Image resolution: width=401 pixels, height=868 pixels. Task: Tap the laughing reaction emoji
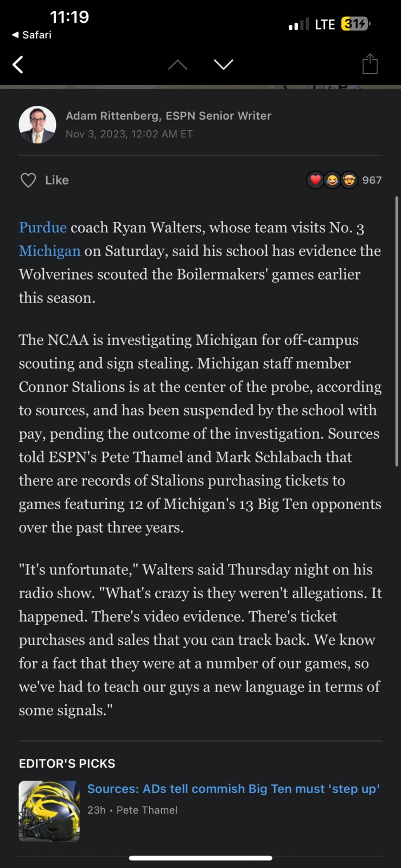[332, 180]
